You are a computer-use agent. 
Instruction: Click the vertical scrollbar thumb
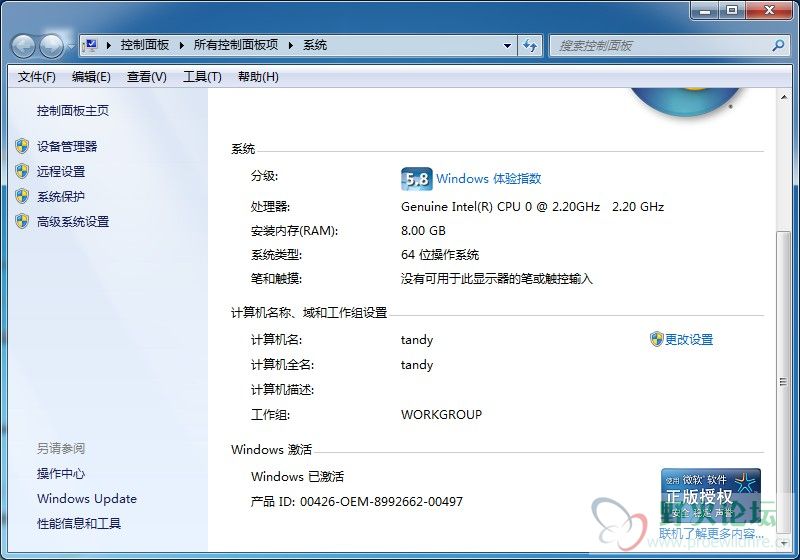coord(784,383)
